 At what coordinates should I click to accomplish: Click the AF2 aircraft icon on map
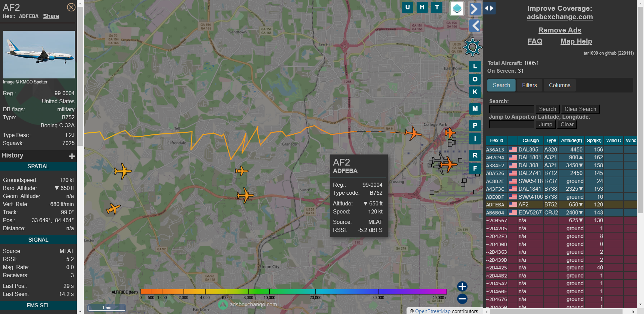pyautogui.click(x=413, y=133)
